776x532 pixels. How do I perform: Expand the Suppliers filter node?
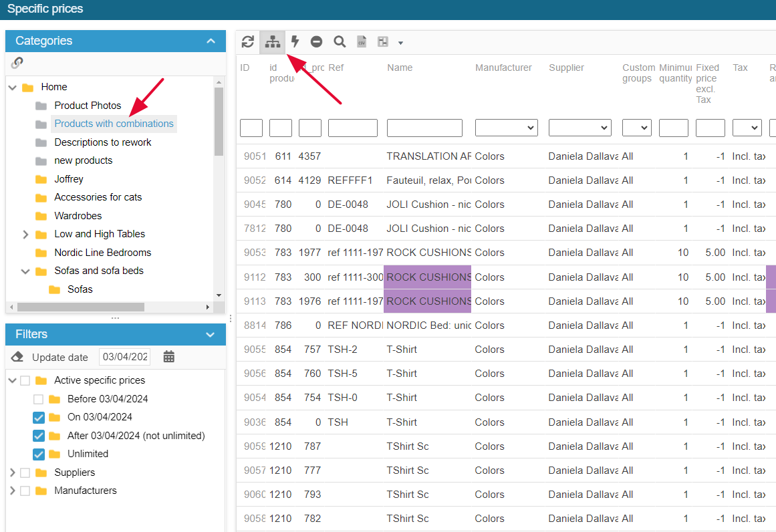coord(13,473)
